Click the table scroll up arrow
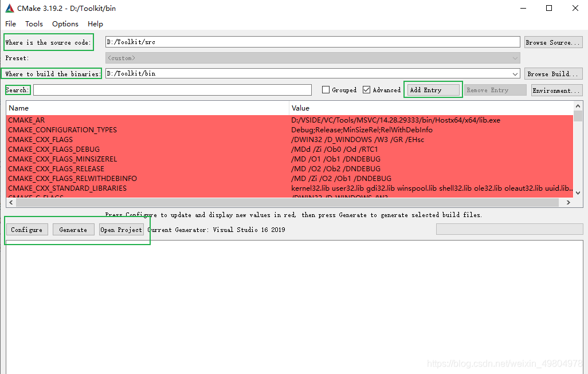This screenshot has width=588, height=374. pyautogui.click(x=578, y=107)
